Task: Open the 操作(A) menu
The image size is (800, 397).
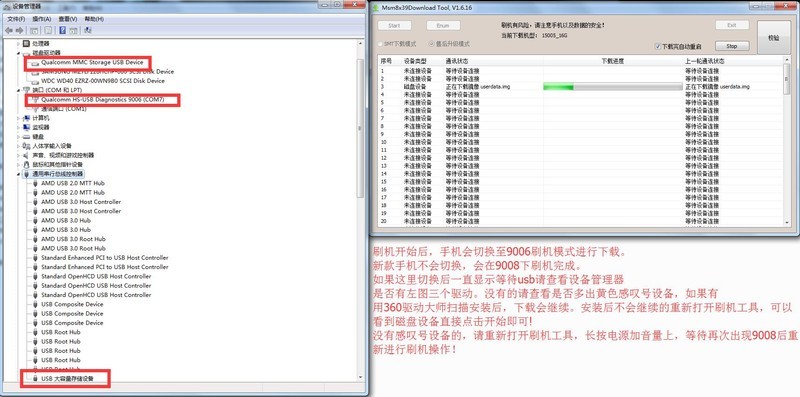Action: (42, 19)
